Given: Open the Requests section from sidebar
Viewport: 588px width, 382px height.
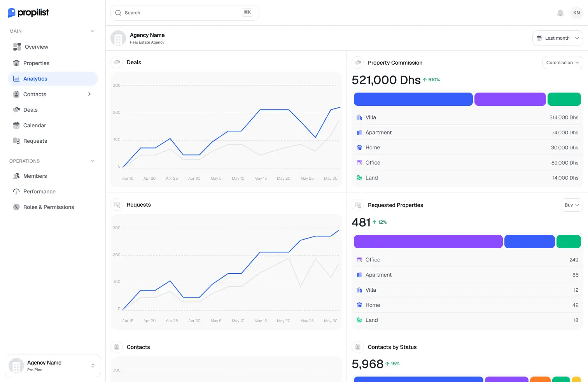Looking at the screenshot, I should [x=35, y=141].
